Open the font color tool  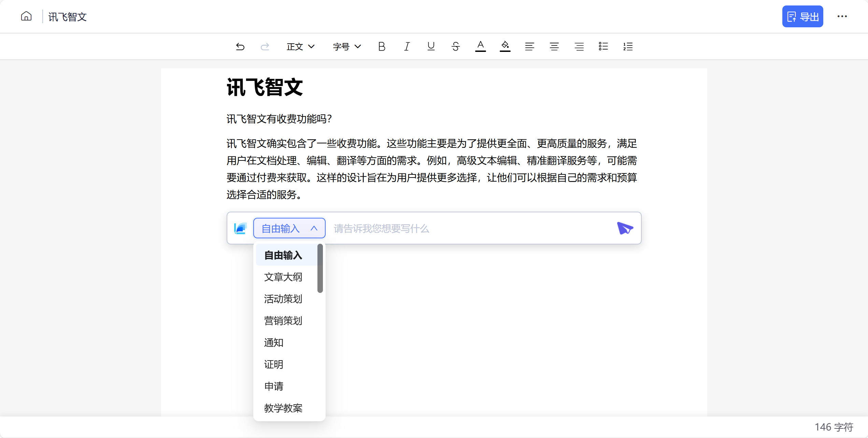point(480,46)
